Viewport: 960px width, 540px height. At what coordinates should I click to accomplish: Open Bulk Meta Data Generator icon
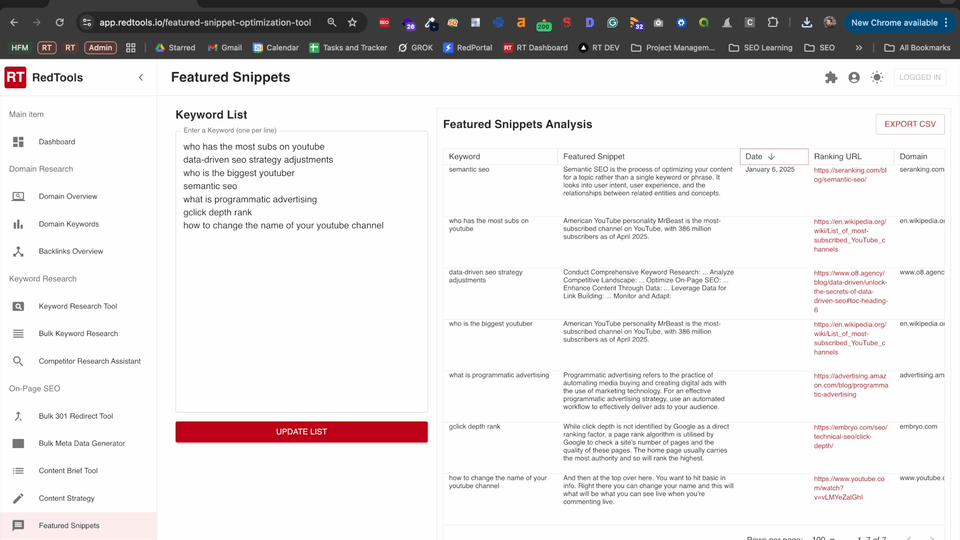(18, 443)
